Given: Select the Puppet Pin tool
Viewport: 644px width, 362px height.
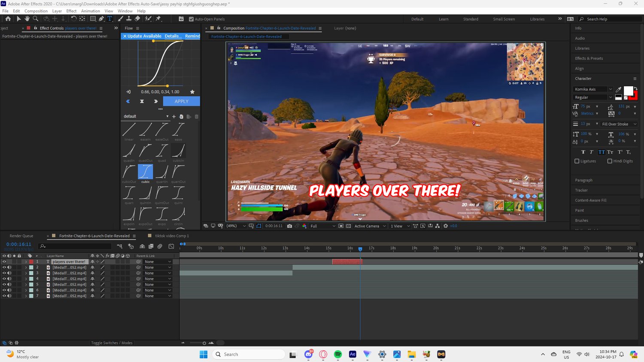Looking at the screenshot, I should [158, 19].
